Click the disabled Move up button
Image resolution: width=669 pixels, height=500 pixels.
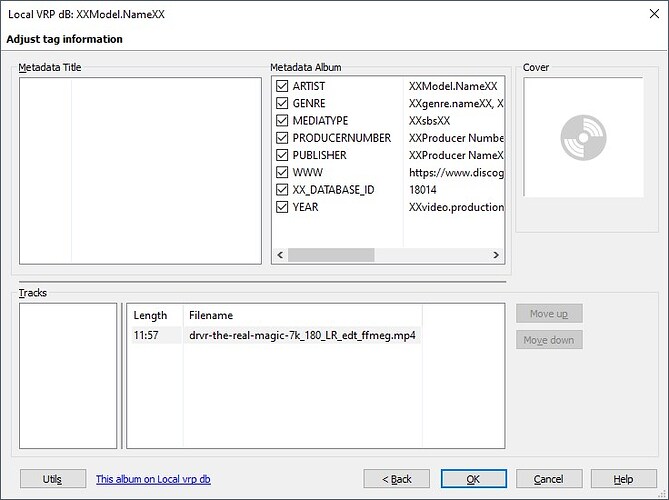click(549, 314)
